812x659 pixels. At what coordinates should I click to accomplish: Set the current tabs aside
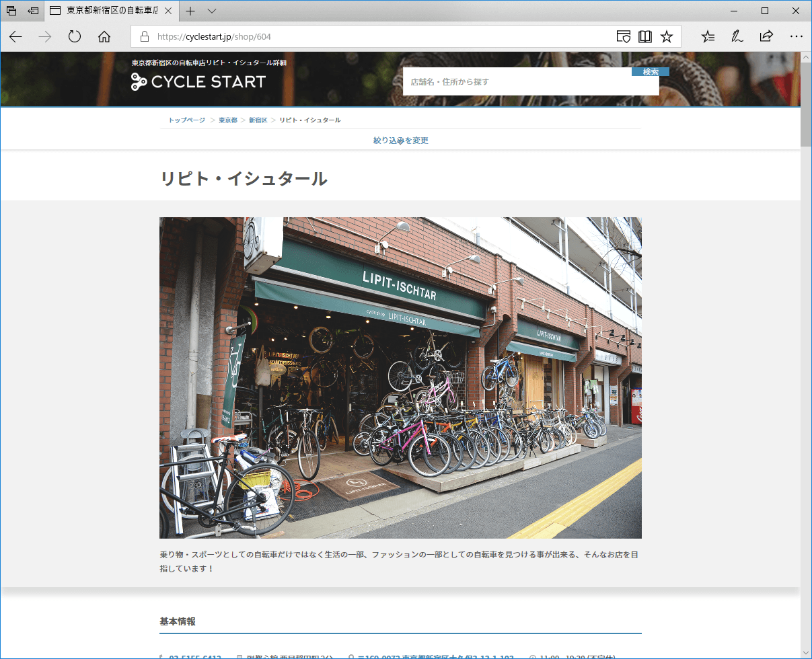[32, 11]
